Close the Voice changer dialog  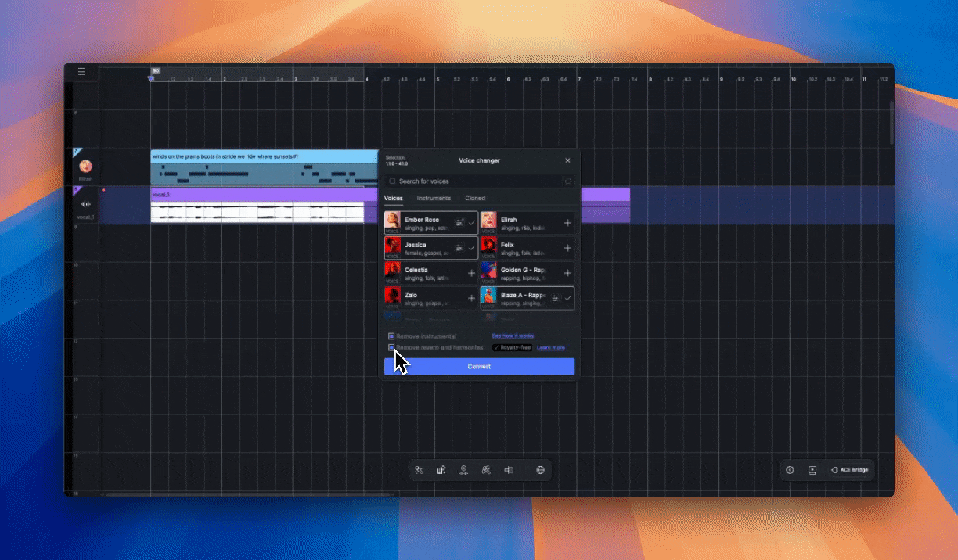tap(568, 160)
